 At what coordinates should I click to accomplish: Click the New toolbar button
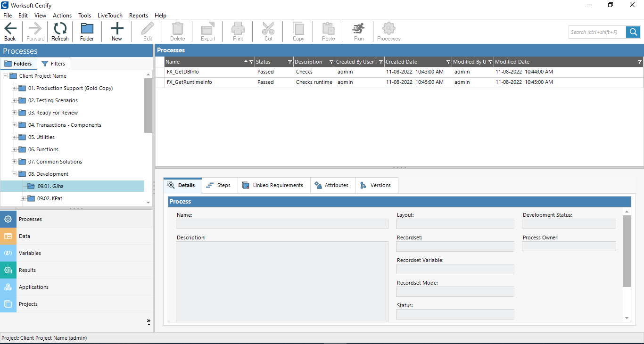pyautogui.click(x=117, y=32)
